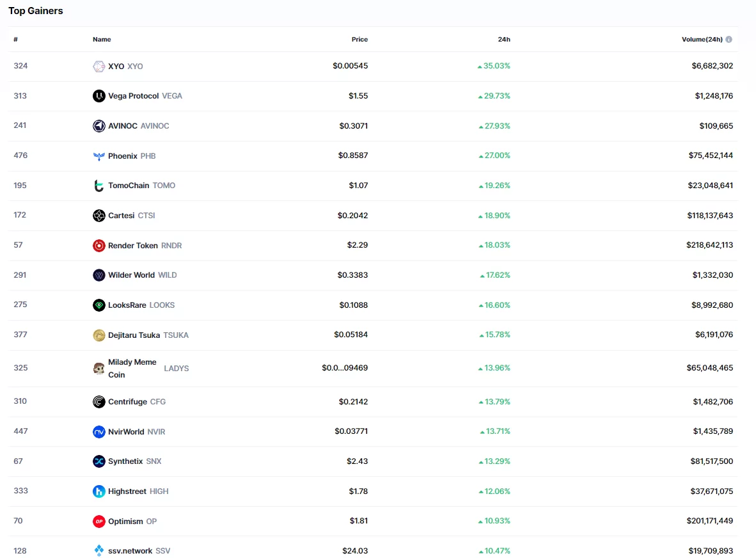Sort by the # rank column header

pos(16,40)
